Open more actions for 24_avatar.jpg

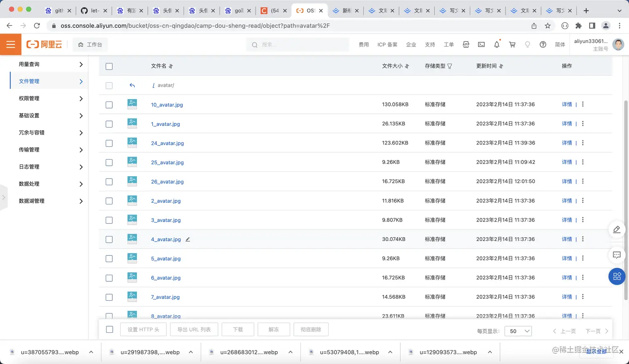point(583,143)
